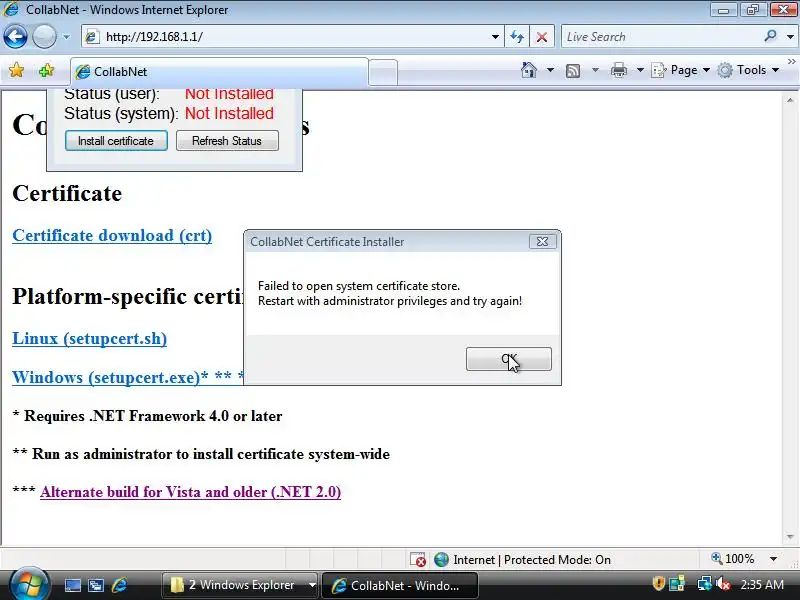Click the vertical scrollbar up arrow
Screen dimensions: 800x600
point(790,100)
